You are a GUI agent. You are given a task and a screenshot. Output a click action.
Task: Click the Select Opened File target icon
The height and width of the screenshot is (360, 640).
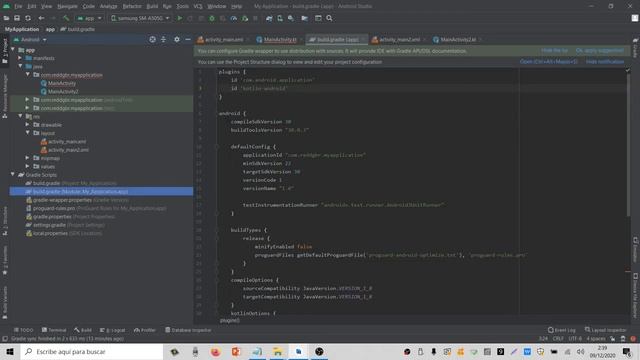tap(152, 40)
